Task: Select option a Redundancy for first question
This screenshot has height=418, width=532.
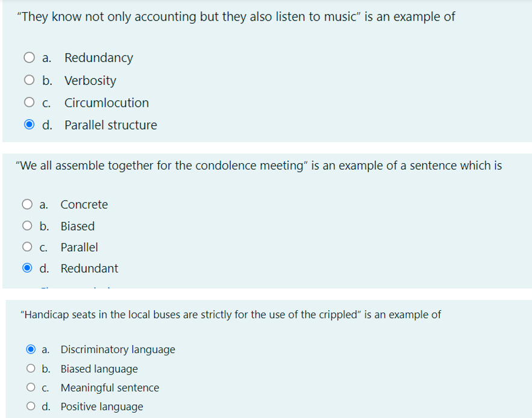Action: click(28, 57)
